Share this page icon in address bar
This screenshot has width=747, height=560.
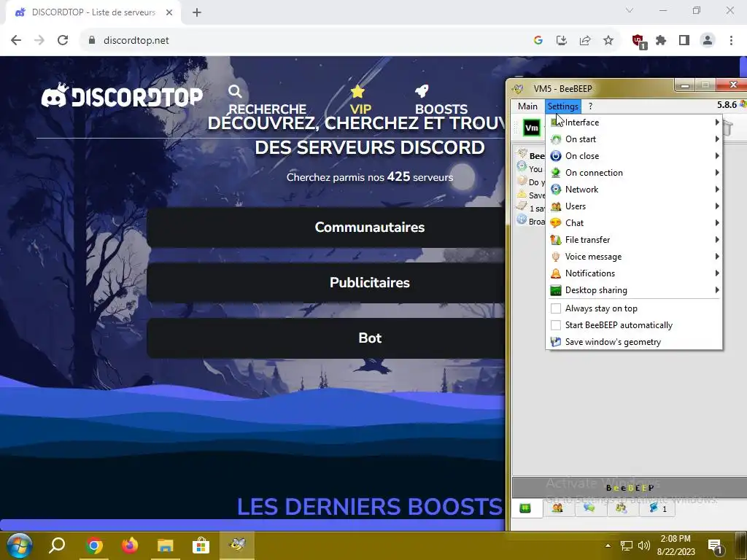click(x=585, y=40)
